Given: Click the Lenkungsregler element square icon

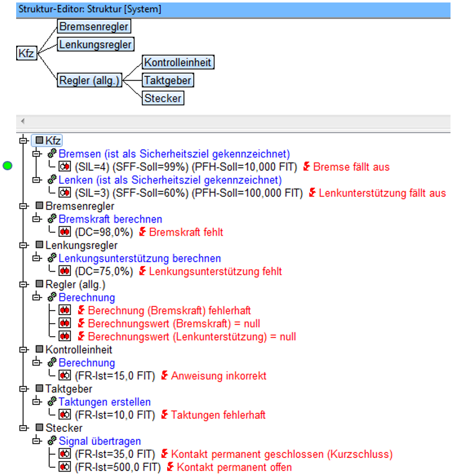Looking at the screenshot, I should (40, 244).
